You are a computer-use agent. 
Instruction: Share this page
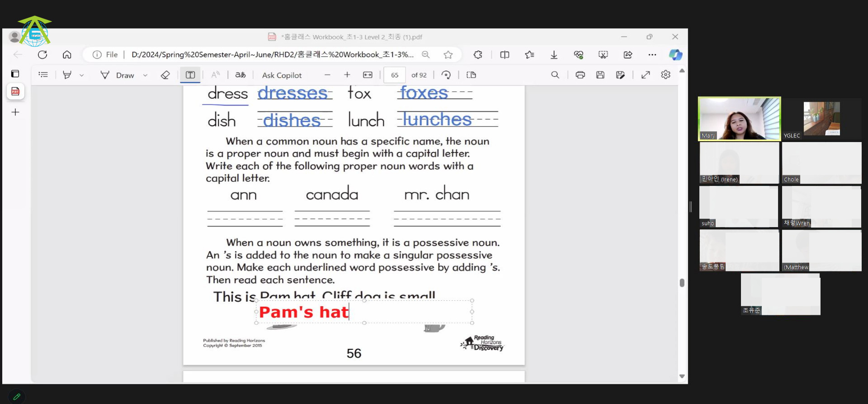[x=628, y=55]
